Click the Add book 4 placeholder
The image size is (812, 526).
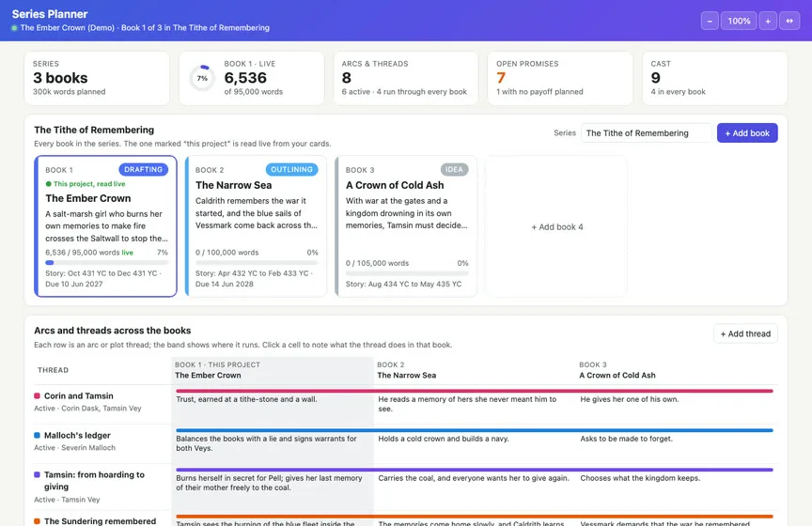pyautogui.click(x=556, y=226)
